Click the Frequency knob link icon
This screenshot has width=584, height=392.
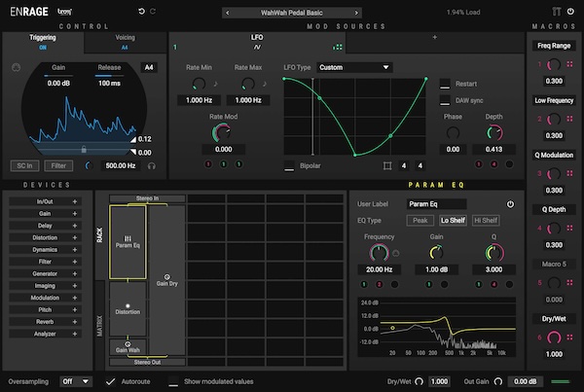[396, 253]
